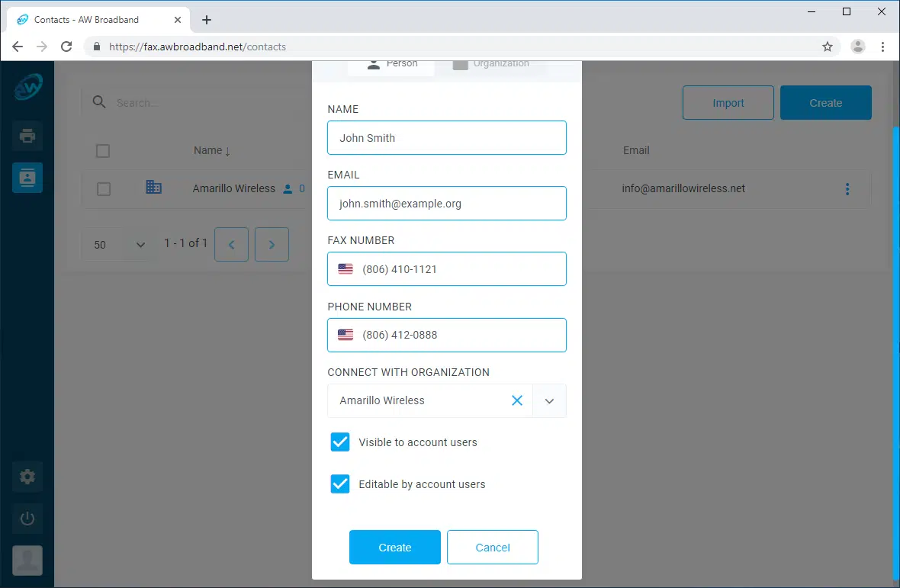Click the Create button above the contacts table
This screenshot has height=588, width=900.
(825, 103)
